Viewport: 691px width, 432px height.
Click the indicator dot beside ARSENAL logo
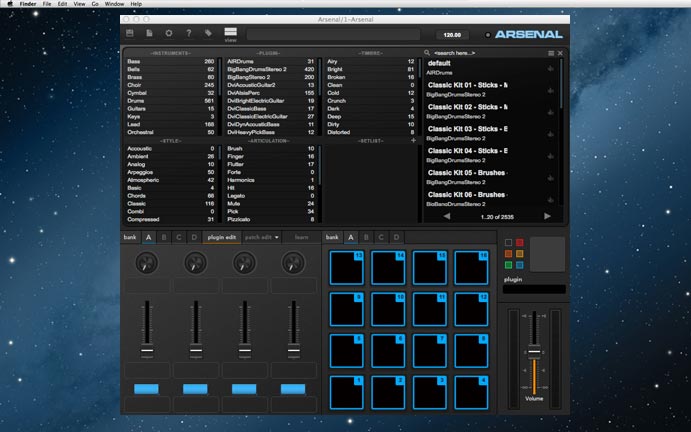click(x=487, y=35)
